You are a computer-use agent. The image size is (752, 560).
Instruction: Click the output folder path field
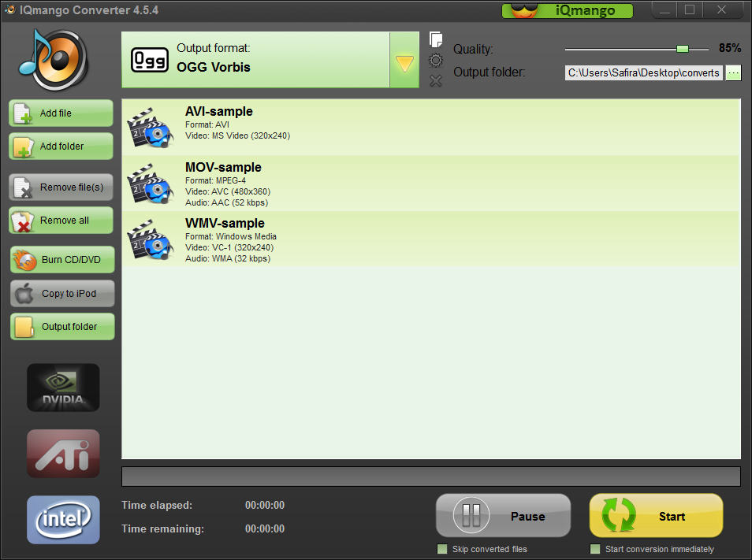point(643,72)
